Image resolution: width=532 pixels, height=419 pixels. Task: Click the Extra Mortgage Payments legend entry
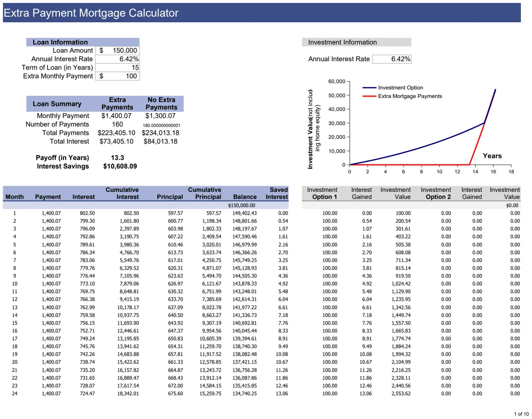[410, 96]
